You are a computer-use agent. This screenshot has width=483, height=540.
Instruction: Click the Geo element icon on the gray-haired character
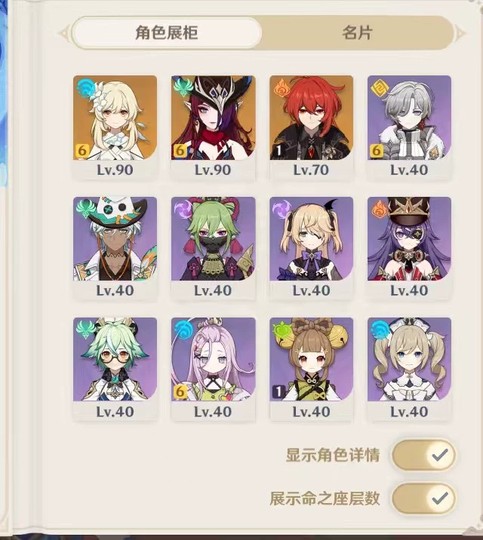click(378, 88)
